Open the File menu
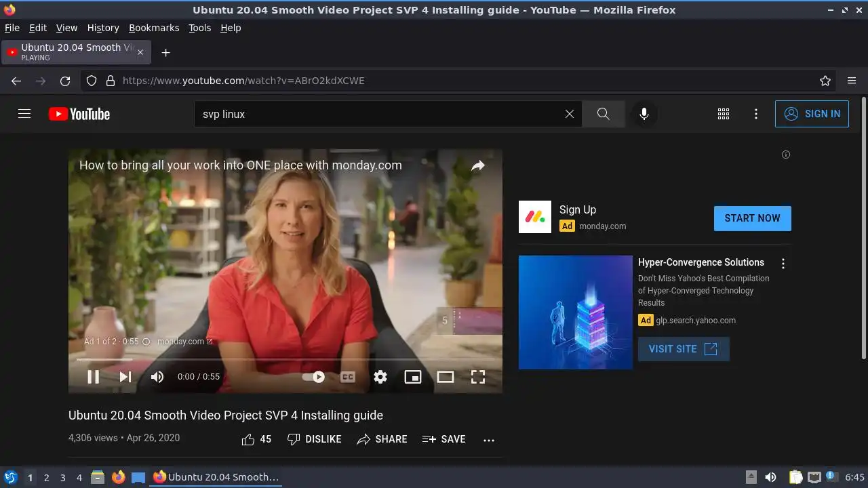Image resolution: width=868 pixels, height=488 pixels. tap(12, 28)
